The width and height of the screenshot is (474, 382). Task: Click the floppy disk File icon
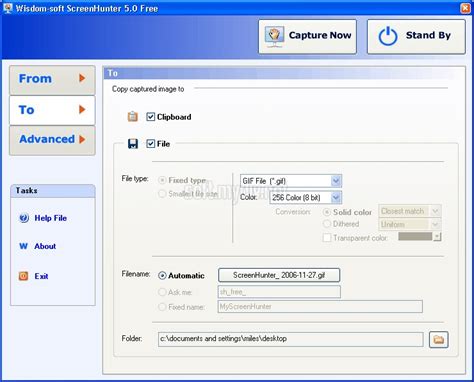pos(133,144)
